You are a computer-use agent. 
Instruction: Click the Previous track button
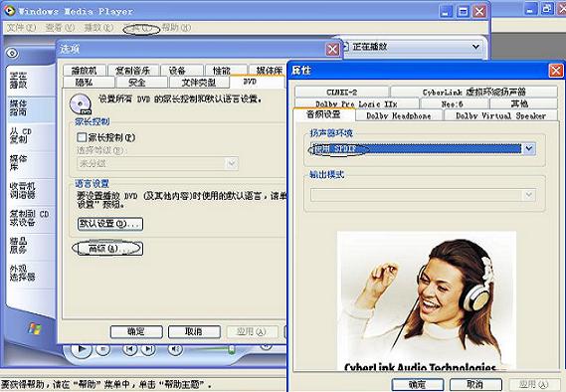(129, 349)
